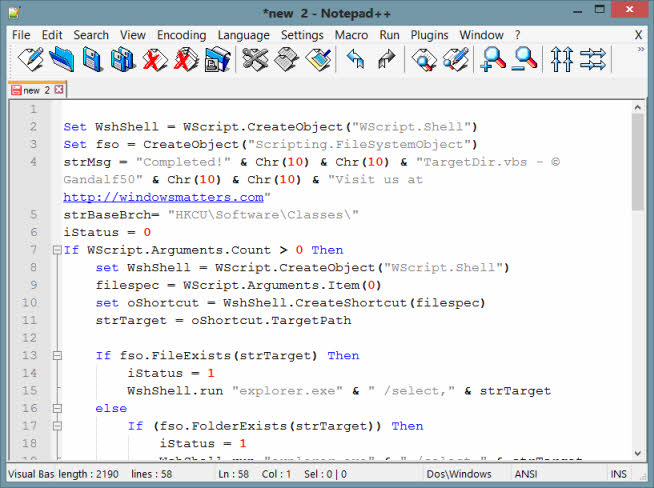Open the File menu
The height and width of the screenshot is (488, 654).
click(x=21, y=35)
